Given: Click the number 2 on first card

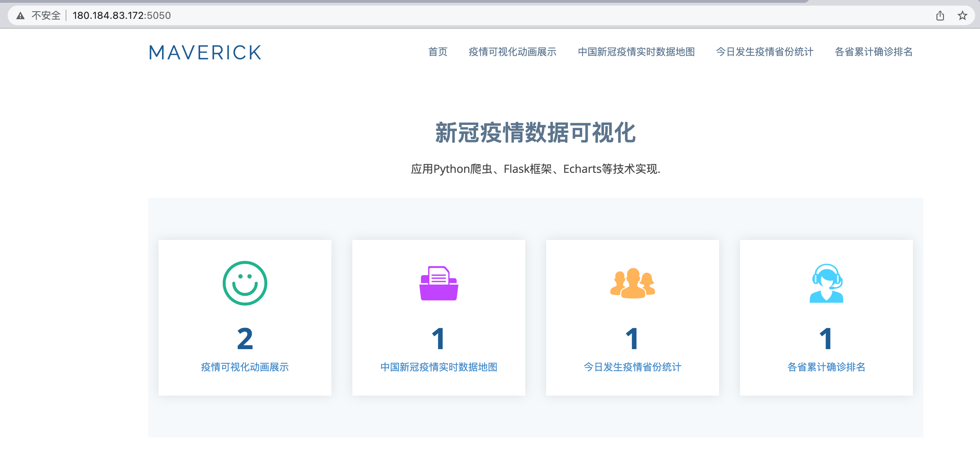Looking at the screenshot, I should (244, 338).
